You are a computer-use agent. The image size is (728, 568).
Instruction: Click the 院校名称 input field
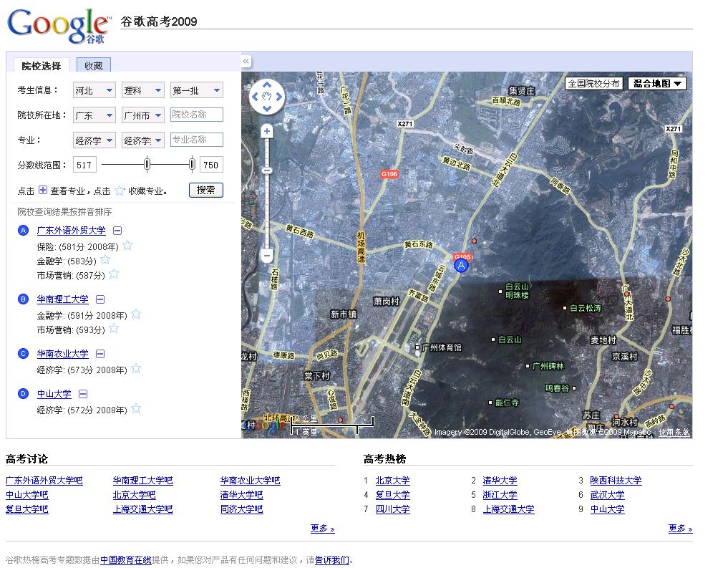197,115
